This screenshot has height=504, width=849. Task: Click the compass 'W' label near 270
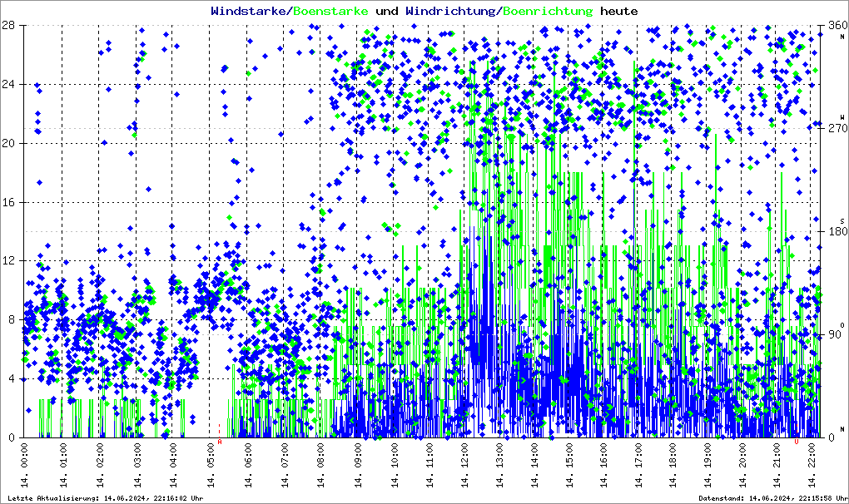click(x=842, y=117)
